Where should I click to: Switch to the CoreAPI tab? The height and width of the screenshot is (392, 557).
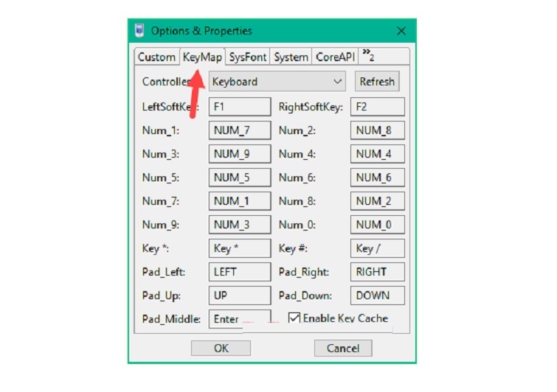tap(335, 57)
